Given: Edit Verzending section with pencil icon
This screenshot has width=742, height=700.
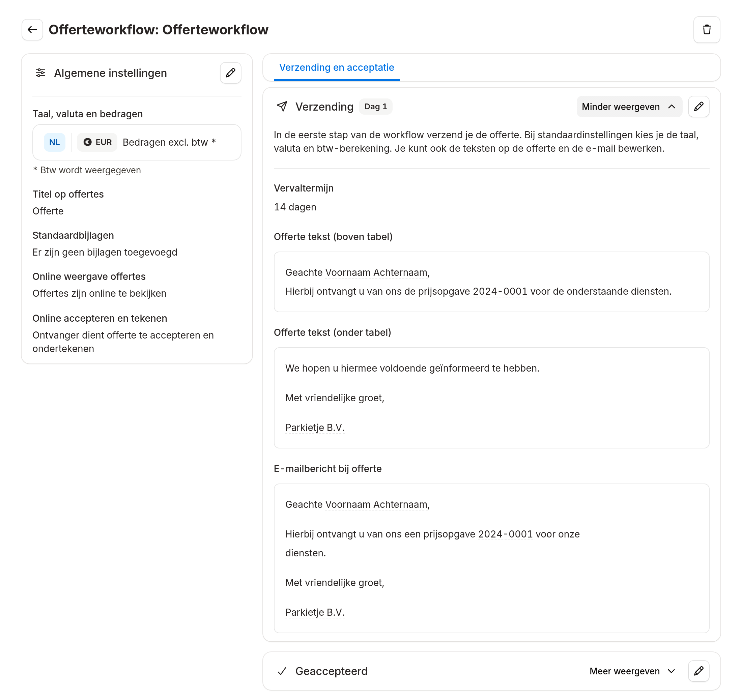Looking at the screenshot, I should click(698, 107).
